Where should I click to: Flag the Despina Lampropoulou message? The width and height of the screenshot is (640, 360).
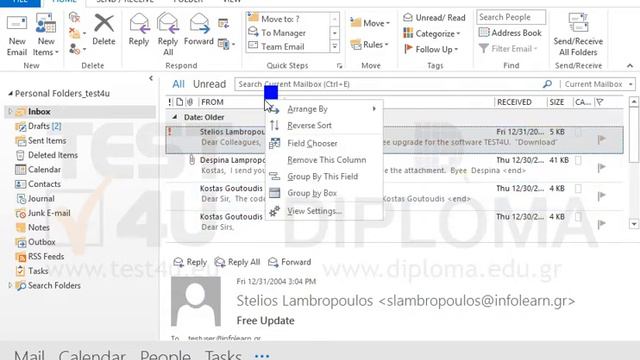tap(601, 167)
